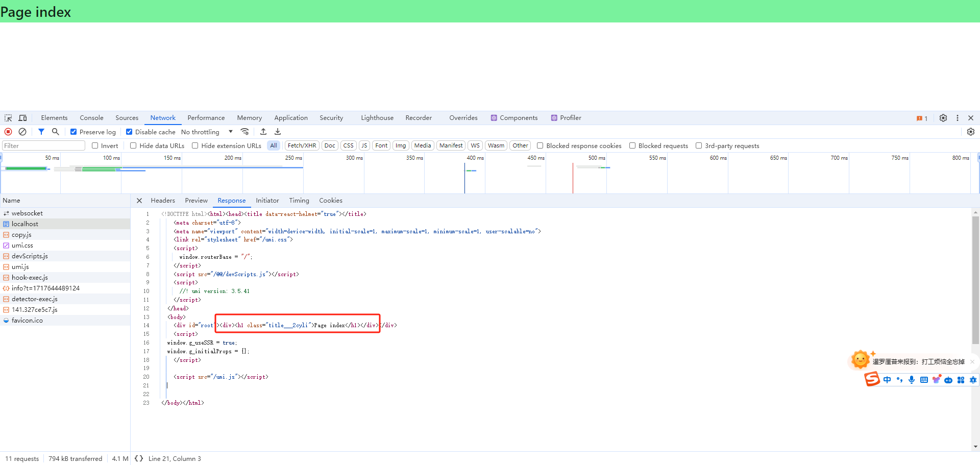Enable Hide data URLs checkbox
980x465 pixels.
[x=133, y=145]
